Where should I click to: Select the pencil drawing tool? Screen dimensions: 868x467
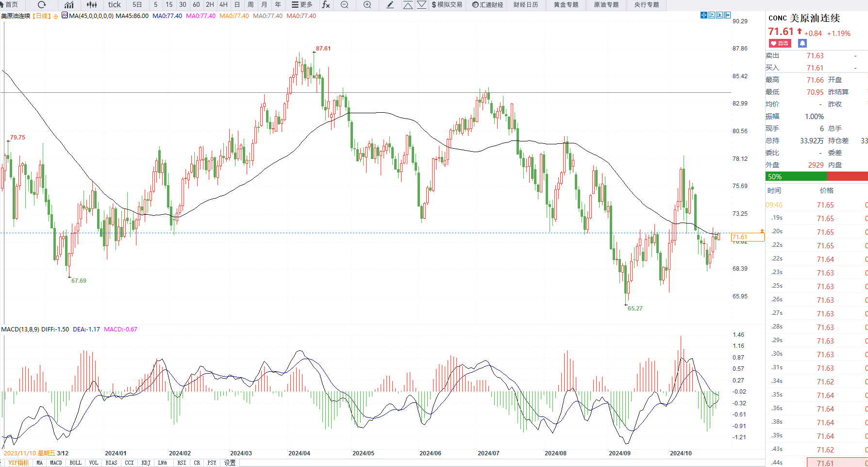pos(390,5)
